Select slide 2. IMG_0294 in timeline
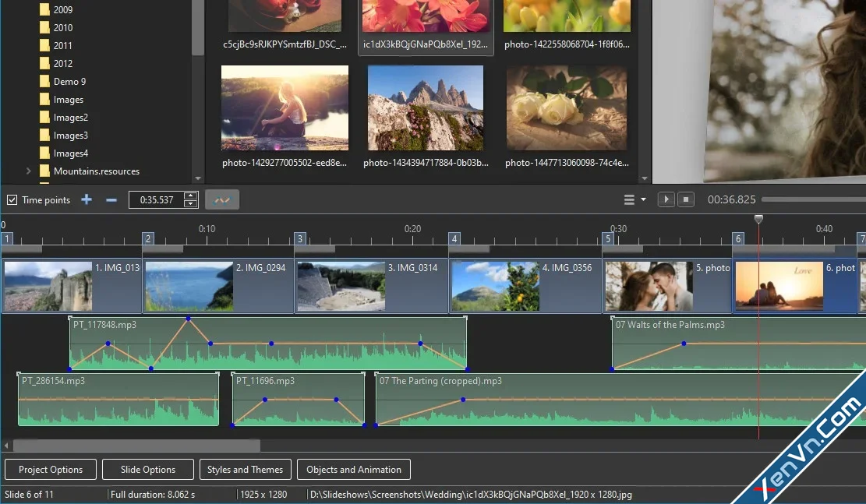This screenshot has height=504, width=866. coord(218,286)
